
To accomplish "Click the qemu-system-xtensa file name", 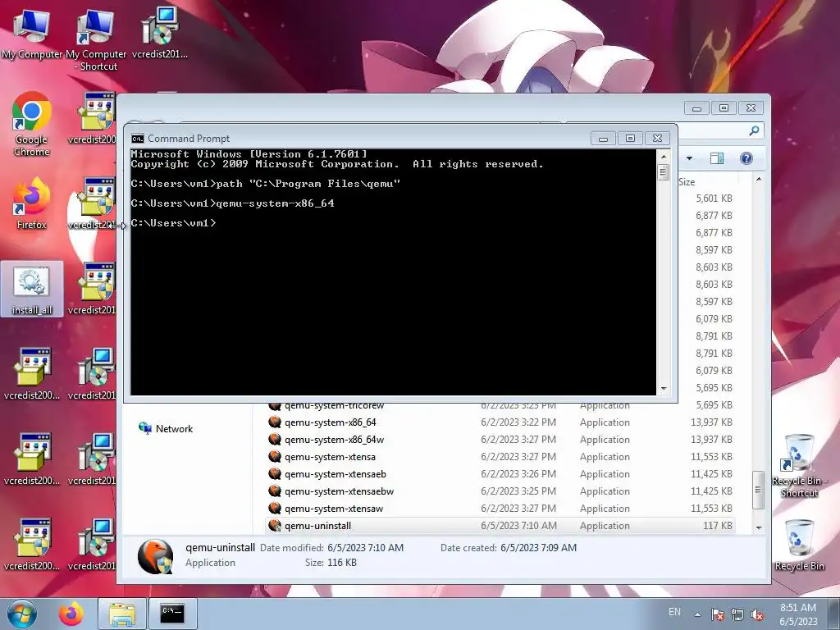I will (330, 456).
